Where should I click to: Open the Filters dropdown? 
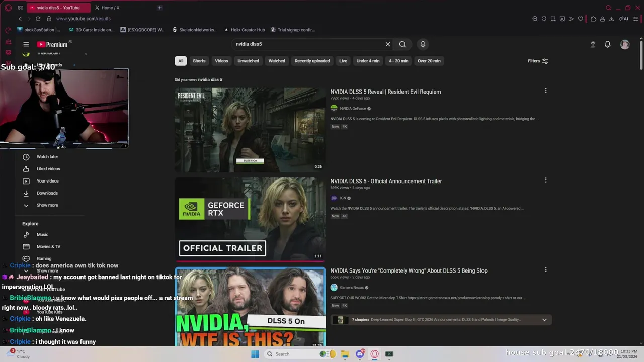pos(538,61)
